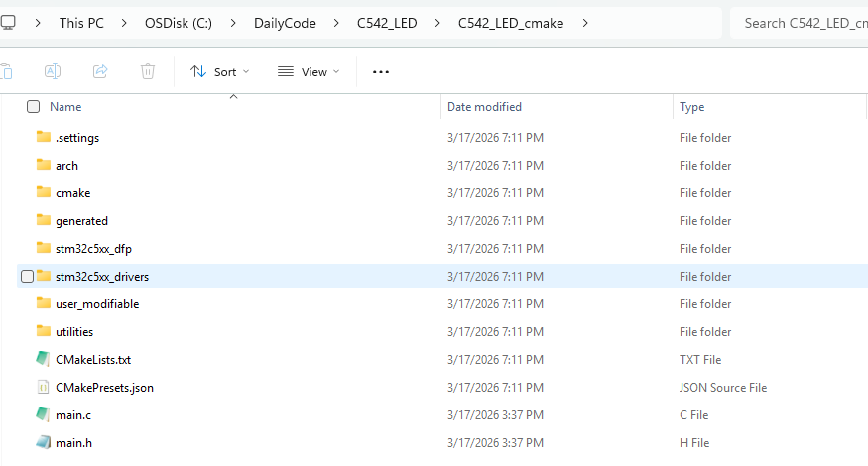Select the main.c file name
Image resolution: width=868 pixels, height=466 pixels.
[x=73, y=415]
